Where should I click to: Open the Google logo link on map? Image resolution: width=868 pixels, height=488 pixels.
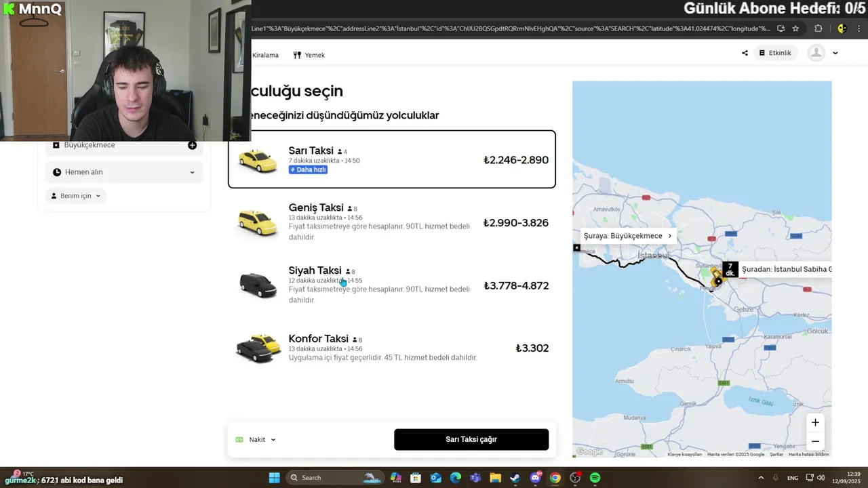pyautogui.click(x=589, y=451)
